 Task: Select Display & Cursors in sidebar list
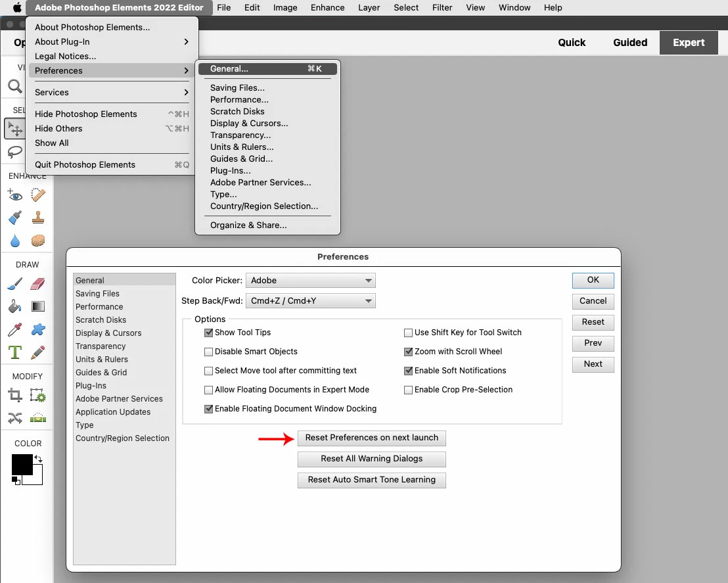[124, 333]
